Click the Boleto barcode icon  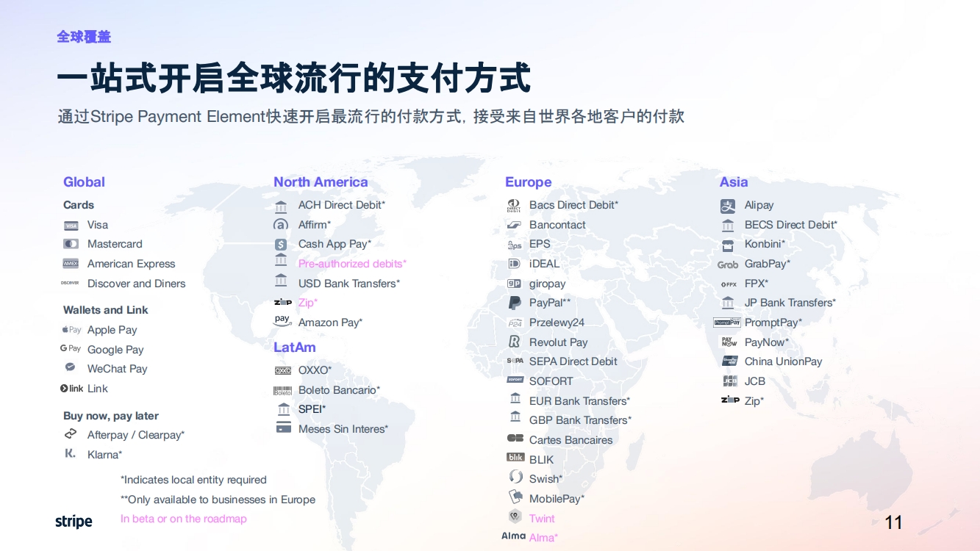(x=283, y=391)
